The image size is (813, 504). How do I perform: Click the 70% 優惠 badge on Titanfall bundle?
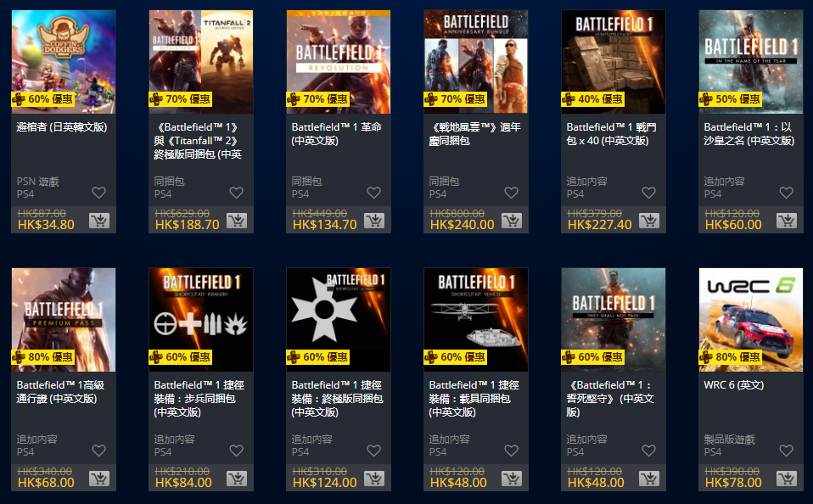click(x=181, y=99)
